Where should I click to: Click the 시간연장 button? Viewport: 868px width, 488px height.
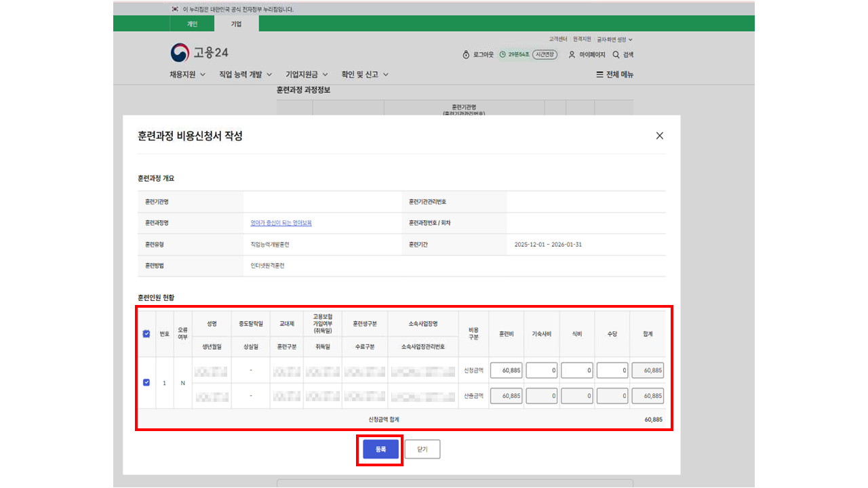pos(545,55)
